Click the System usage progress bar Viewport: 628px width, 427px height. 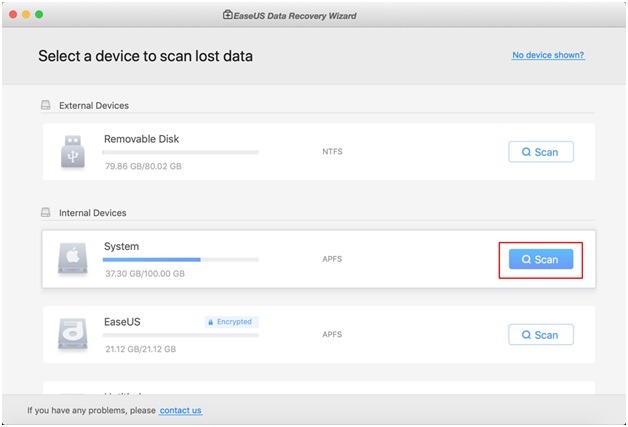coord(181,260)
